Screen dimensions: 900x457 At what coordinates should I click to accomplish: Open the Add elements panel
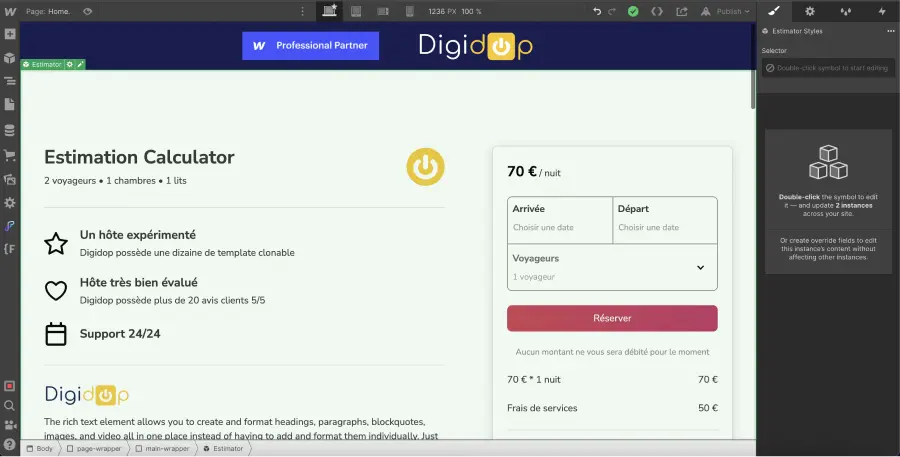coord(10,34)
